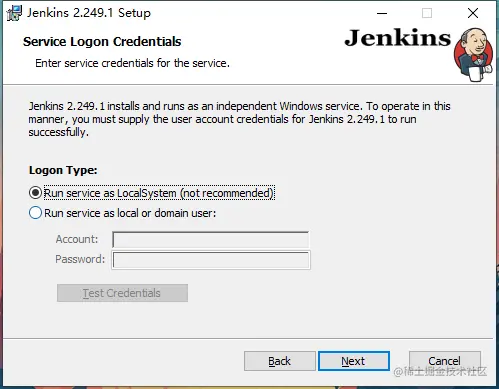Focus the Password text field
Viewport: 499px width, 389px height.
(211, 260)
